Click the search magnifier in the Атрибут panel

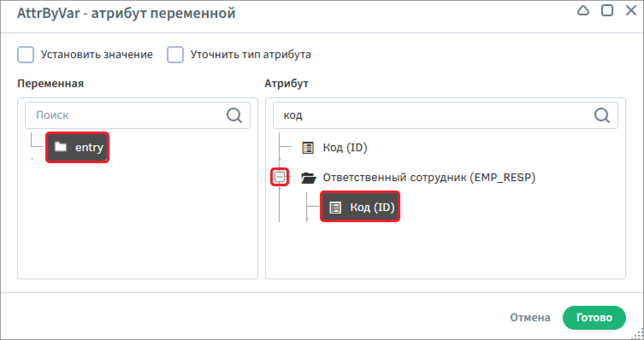(x=602, y=115)
